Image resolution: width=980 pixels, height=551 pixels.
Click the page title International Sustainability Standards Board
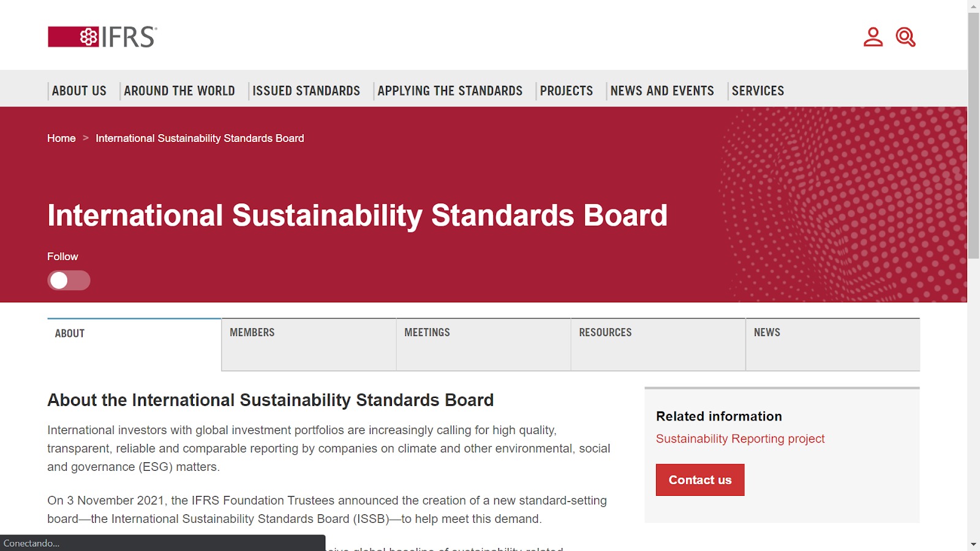pyautogui.click(x=357, y=216)
